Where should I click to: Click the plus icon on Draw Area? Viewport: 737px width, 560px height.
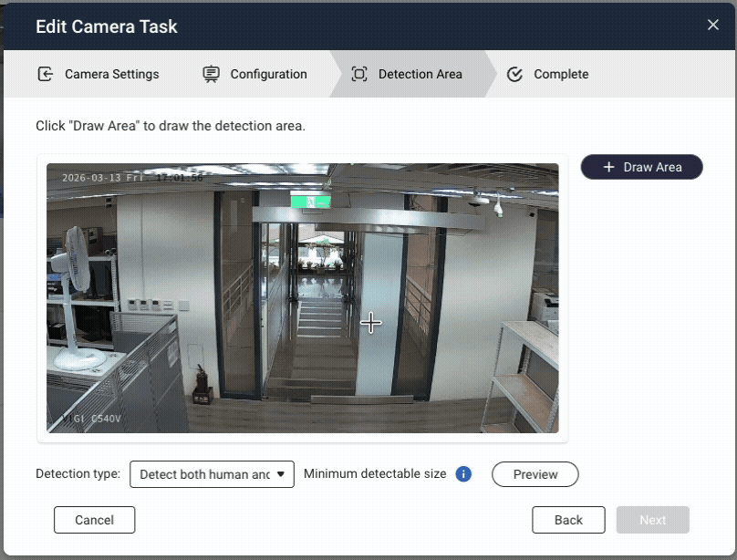tap(609, 167)
